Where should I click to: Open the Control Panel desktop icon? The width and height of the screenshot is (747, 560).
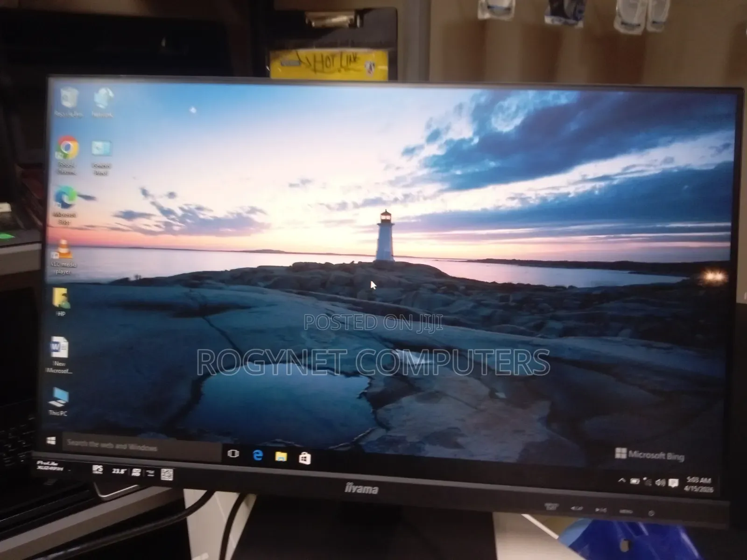(101, 157)
